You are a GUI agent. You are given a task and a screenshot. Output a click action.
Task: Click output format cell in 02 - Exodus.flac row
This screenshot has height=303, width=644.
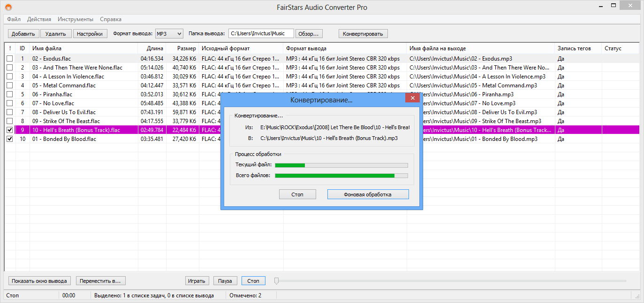click(x=343, y=59)
